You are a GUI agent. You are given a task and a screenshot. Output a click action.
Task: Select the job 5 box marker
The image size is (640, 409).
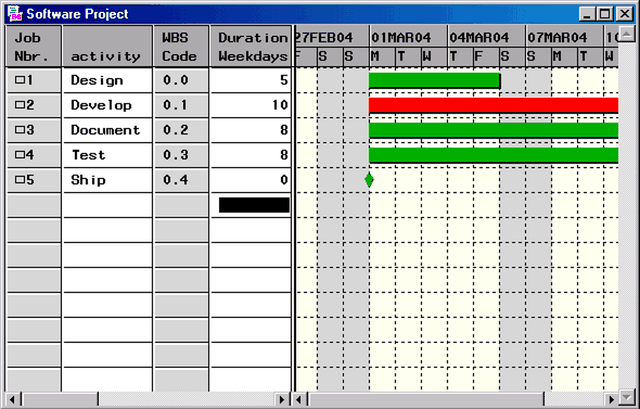tap(20, 180)
